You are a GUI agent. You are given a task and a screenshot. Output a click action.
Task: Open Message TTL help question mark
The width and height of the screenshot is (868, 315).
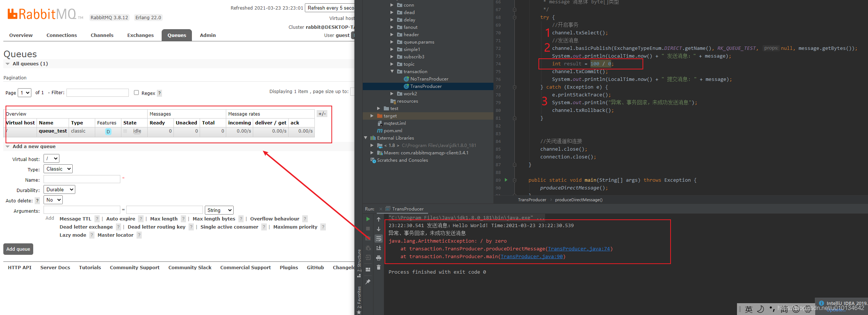tap(97, 219)
